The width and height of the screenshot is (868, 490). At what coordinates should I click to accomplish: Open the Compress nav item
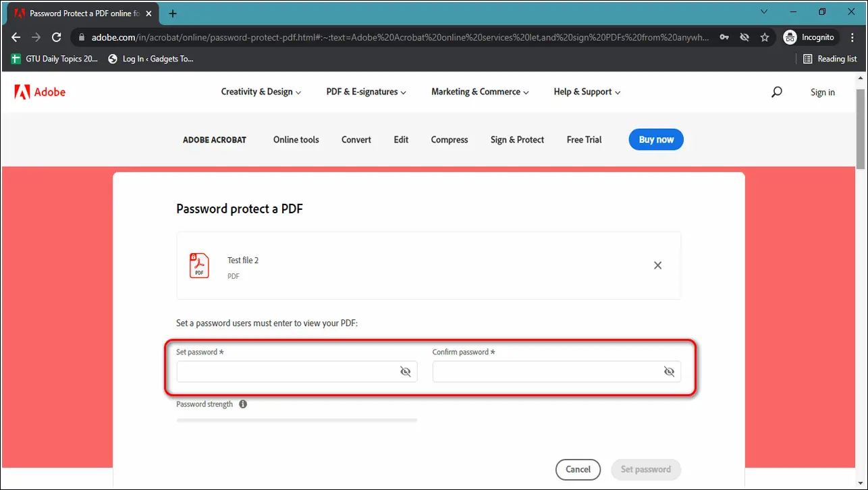pos(450,140)
